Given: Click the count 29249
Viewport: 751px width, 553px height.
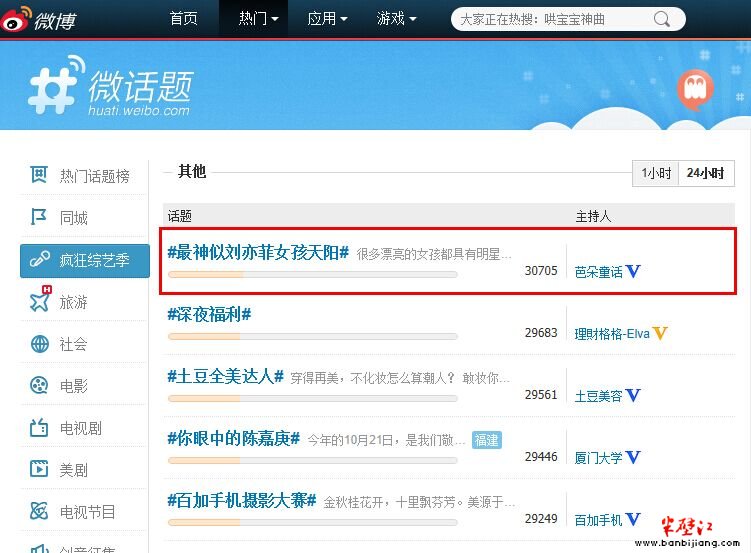Looking at the screenshot, I should click(541, 519).
